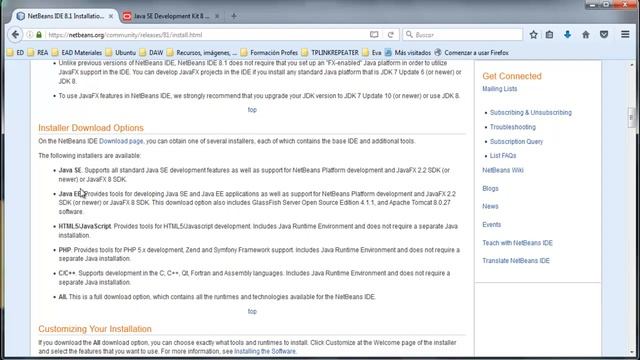Viewport: 640px width, 360px height.
Task: Switch to NetBeans IDE 8.1 Installation tab
Action: (x=65, y=16)
